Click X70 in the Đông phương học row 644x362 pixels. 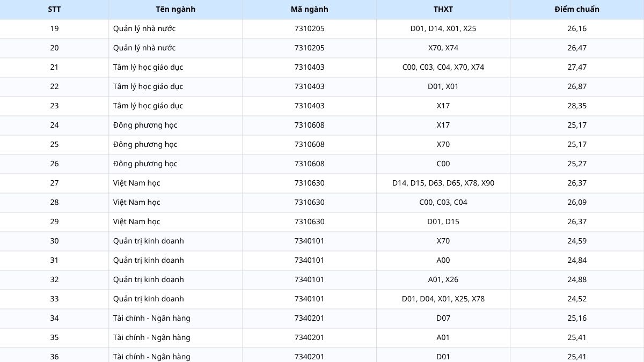(x=443, y=144)
